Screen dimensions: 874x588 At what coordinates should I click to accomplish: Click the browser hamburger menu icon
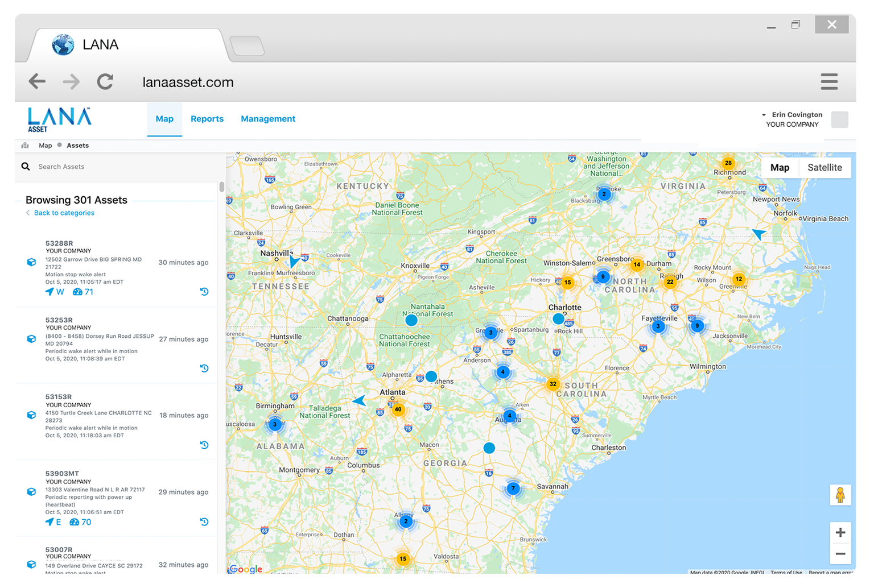829,82
